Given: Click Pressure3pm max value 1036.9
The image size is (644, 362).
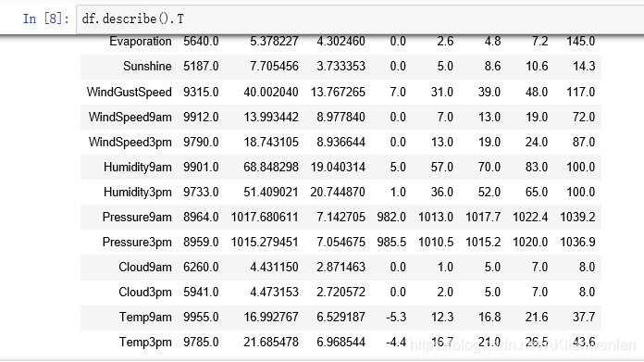Looking at the screenshot, I should click(577, 242).
